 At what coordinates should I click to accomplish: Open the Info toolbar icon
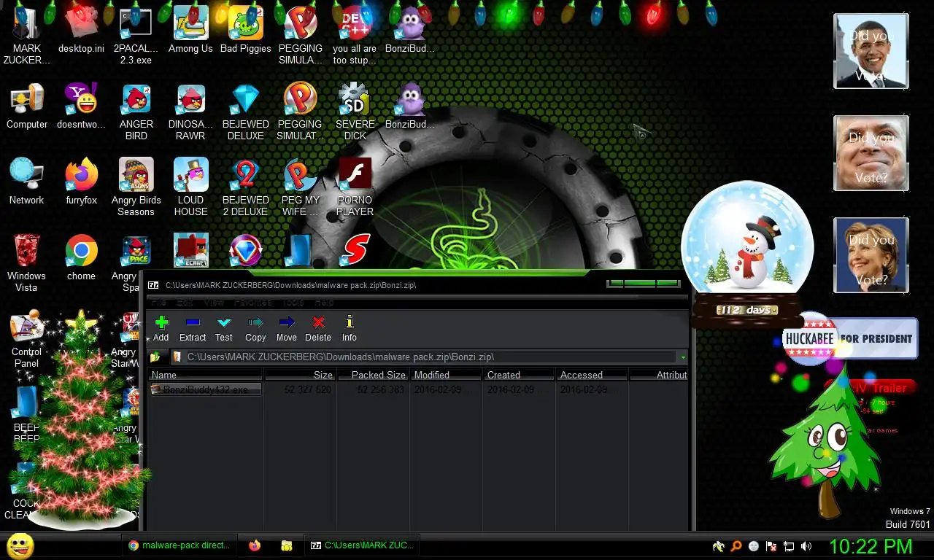350,328
